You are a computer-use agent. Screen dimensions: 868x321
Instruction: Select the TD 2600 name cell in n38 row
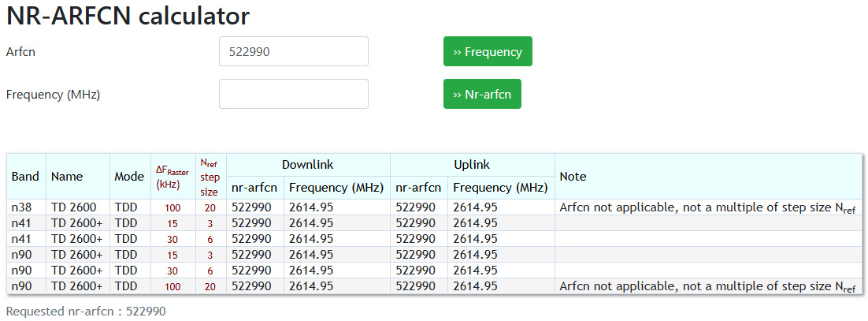(x=75, y=207)
